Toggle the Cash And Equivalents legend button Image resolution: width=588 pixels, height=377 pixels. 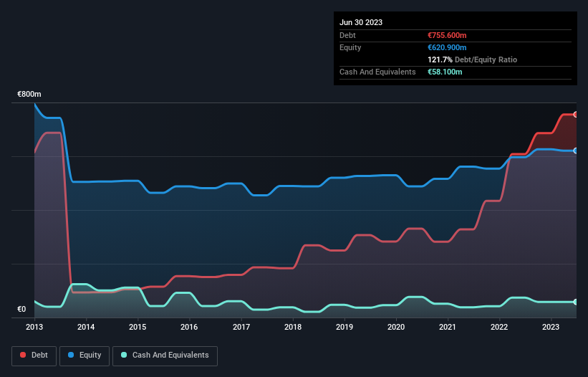tap(165, 355)
